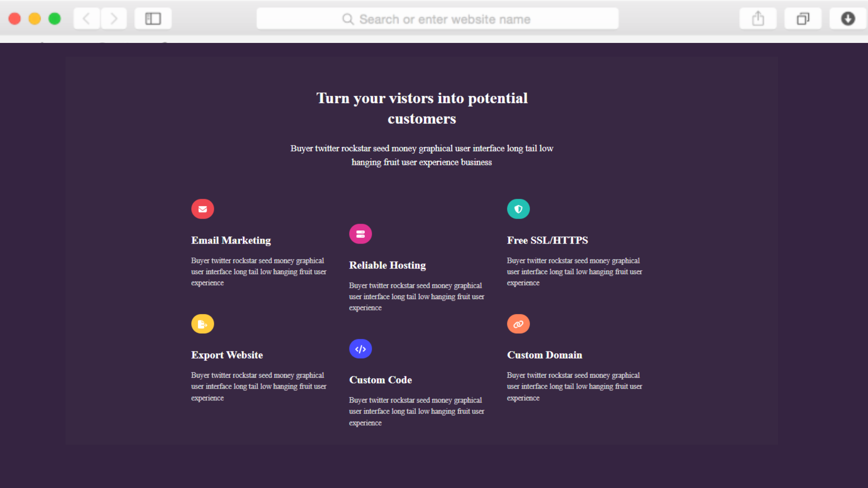Select the Free SSL/HTTPS heading

[547, 240]
